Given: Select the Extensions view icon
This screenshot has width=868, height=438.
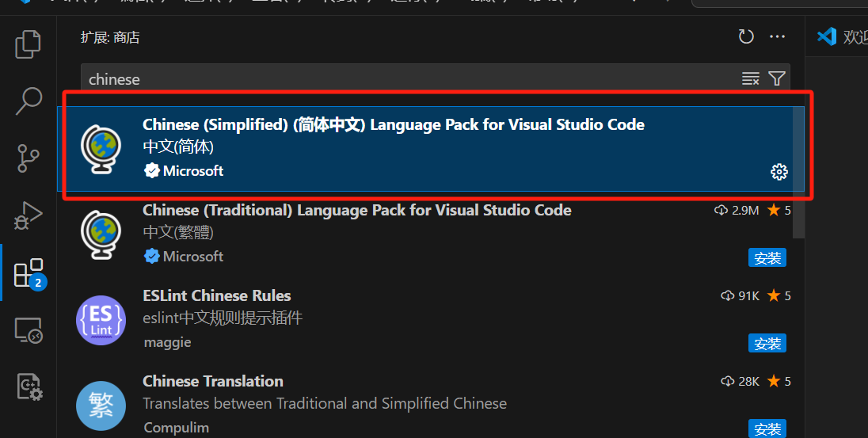Looking at the screenshot, I should click(x=29, y=273).
